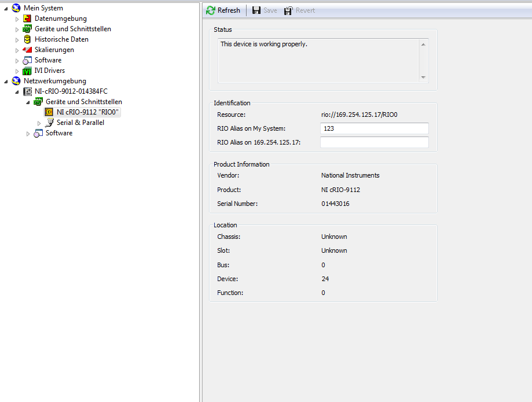
Task: Click the Chassis value Unknown
Action: pyautogui.click(x=334, y=237)
